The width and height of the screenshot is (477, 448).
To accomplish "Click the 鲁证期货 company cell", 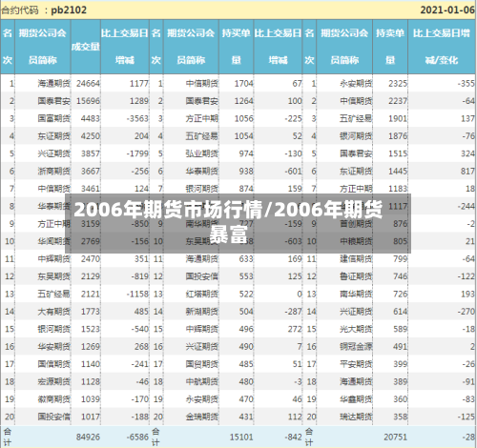I will point(356,276).
